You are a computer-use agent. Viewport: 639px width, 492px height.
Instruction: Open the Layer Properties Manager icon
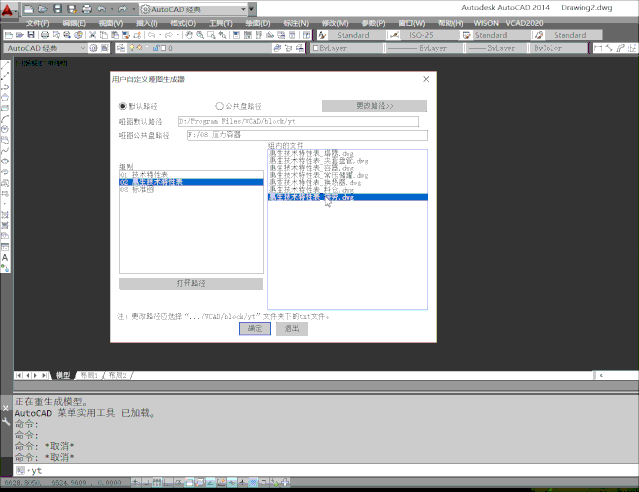pyautogui.click(x=121, y=48)
